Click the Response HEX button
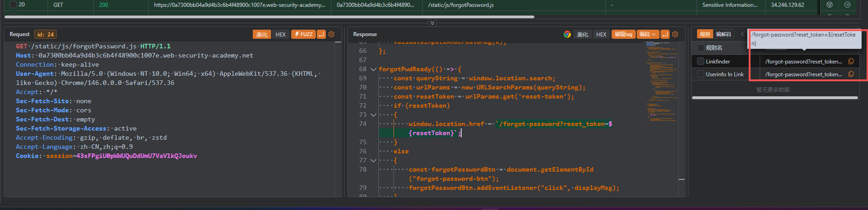The height and width of the screenshot is (210, 868). tap(601, 34)
